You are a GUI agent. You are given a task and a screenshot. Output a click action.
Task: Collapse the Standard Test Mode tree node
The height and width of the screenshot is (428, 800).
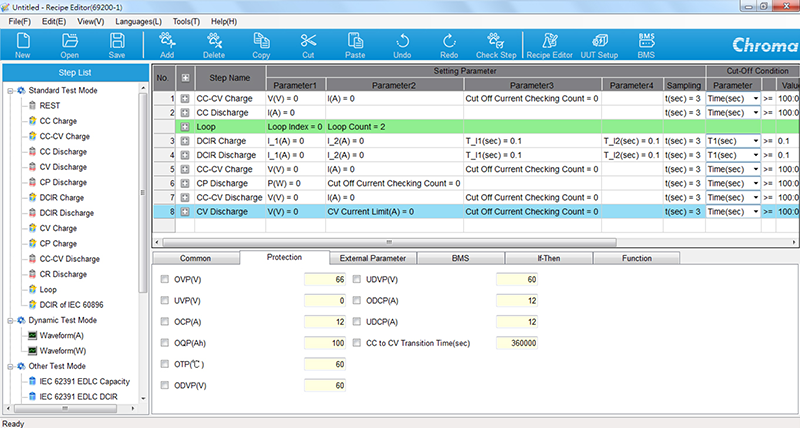(10, 91)
